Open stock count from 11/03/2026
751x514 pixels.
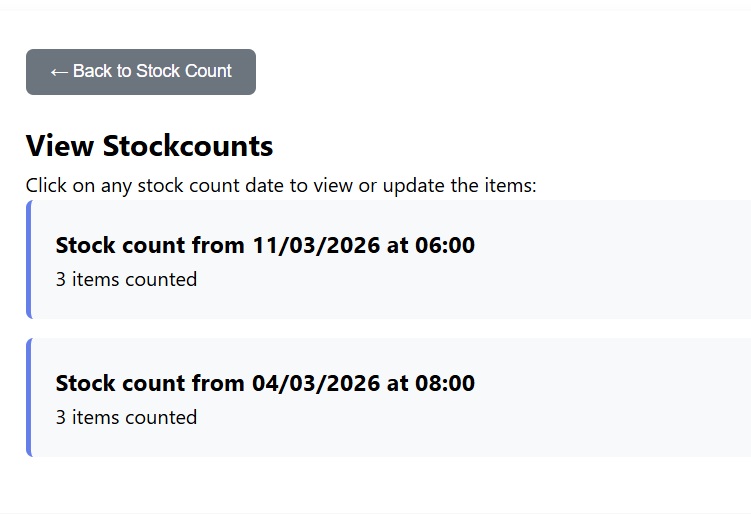[x=265, y=245]
